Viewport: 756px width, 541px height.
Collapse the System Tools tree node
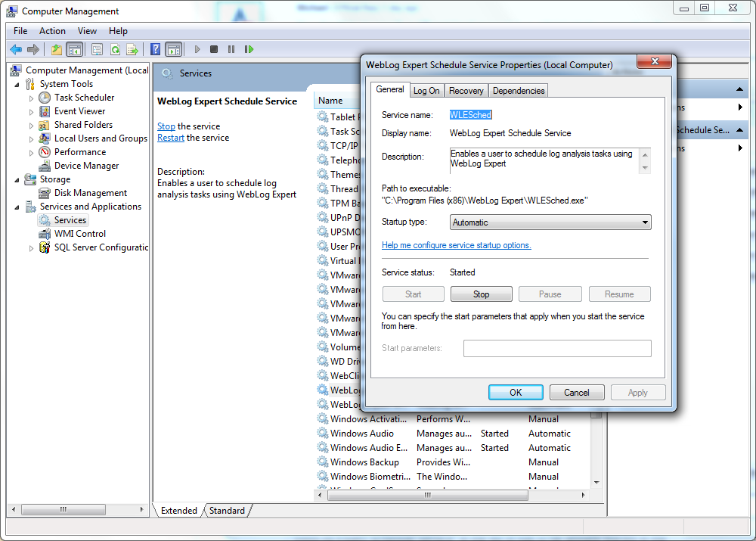point(17,85)
